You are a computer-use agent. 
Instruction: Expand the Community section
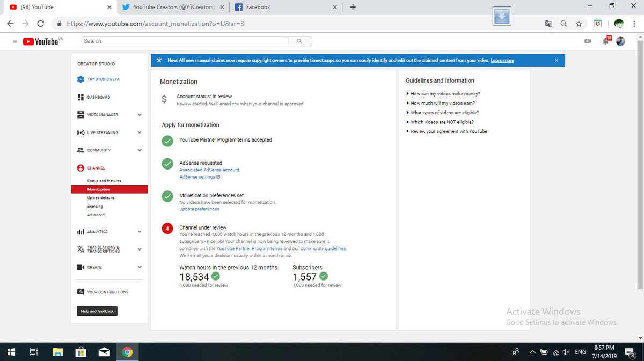click(x=140, y=150)
